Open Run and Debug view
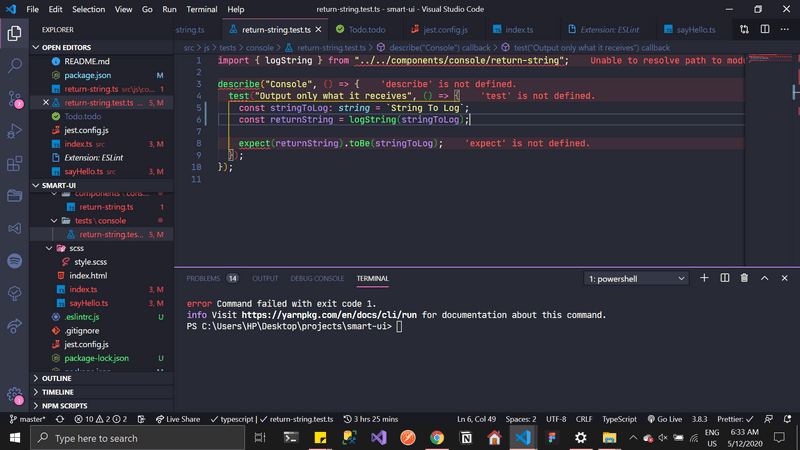Screen dimensions: 800x450 coord(14,132)
